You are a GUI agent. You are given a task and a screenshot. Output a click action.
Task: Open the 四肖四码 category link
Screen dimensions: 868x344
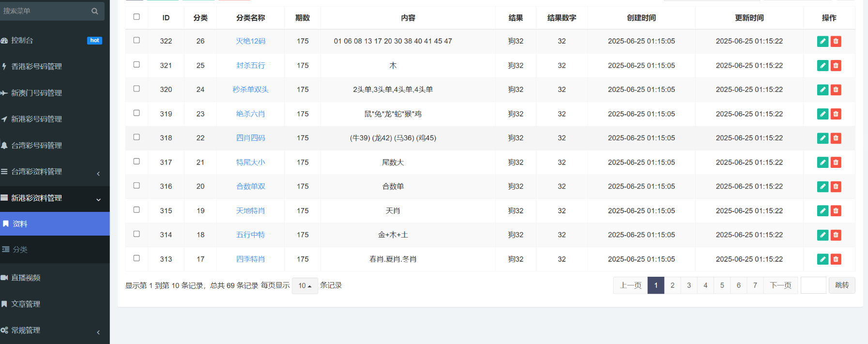click(x=250, y=138)
